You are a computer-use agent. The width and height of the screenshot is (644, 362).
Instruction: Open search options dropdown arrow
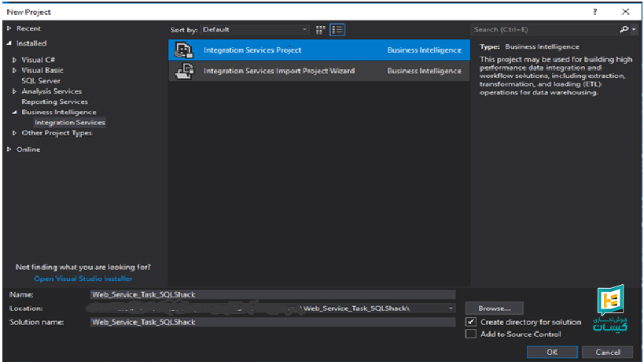(634, 30)
